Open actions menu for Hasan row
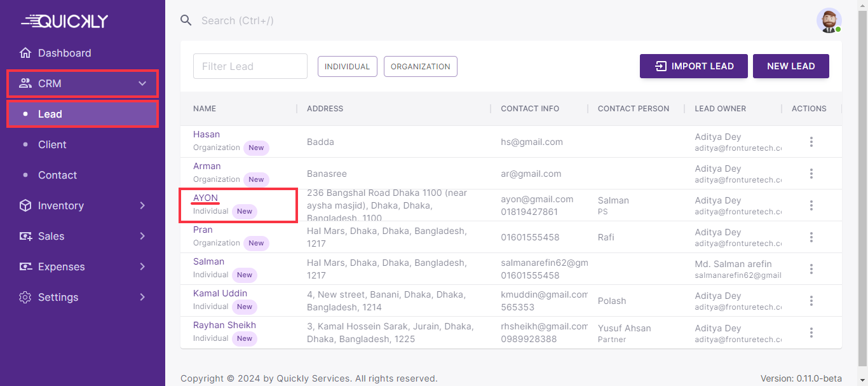Screen dimensions: 868x386 [811, 142]
